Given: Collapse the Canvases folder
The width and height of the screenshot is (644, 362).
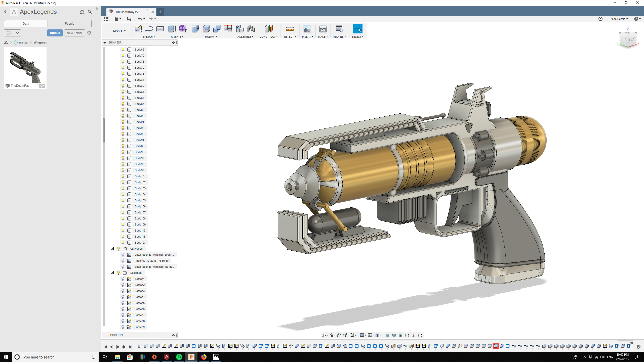Looking at the screenshot, I should 112,248.
